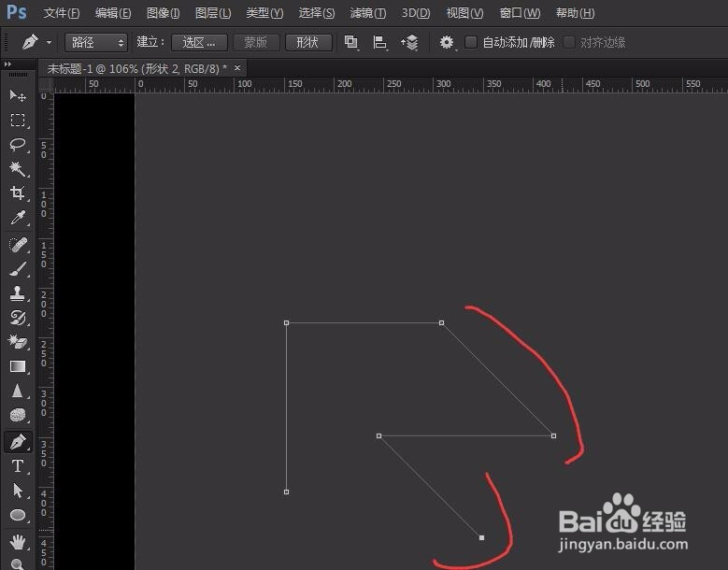
Task: Select the Pen tool in toolbox
Action: tap(18, 442)
